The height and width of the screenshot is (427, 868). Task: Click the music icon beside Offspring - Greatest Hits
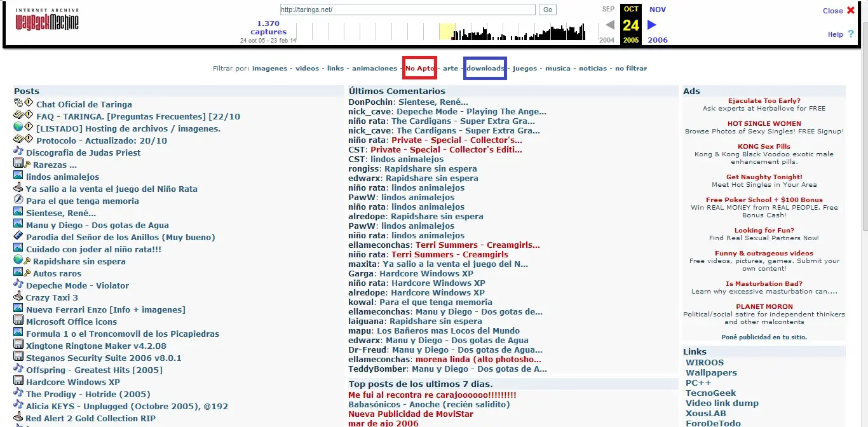pos(18,369)
